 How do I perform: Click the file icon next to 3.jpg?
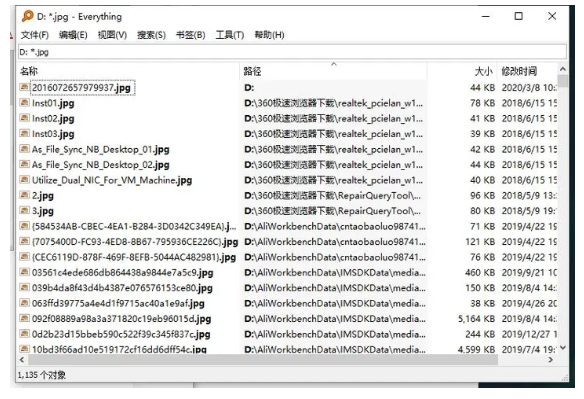(25, 210)
